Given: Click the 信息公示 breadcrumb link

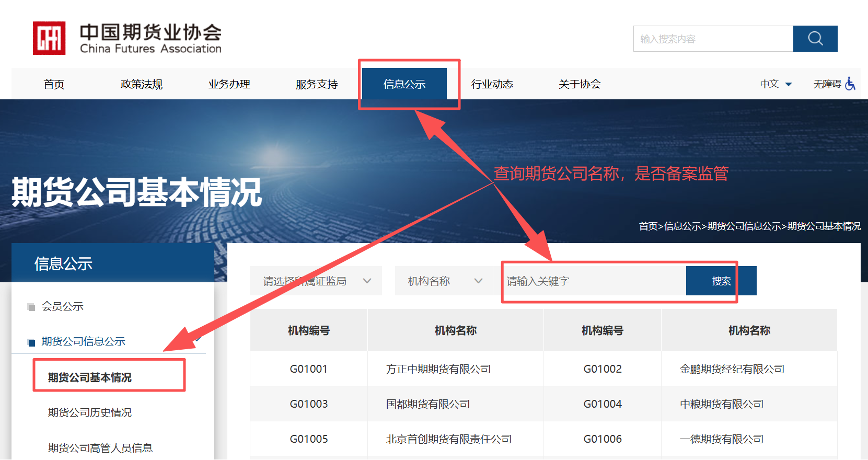Looking at the screenshot, I should tap(682, 226).
